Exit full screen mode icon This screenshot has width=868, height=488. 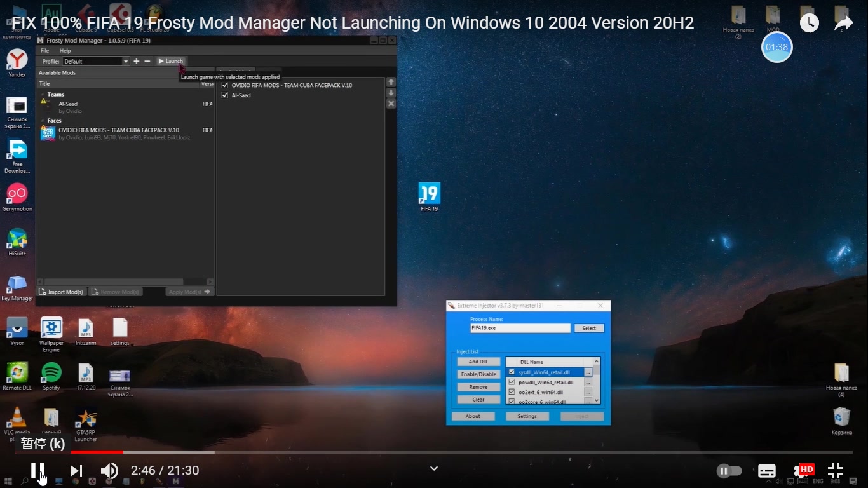click(836, 471)
